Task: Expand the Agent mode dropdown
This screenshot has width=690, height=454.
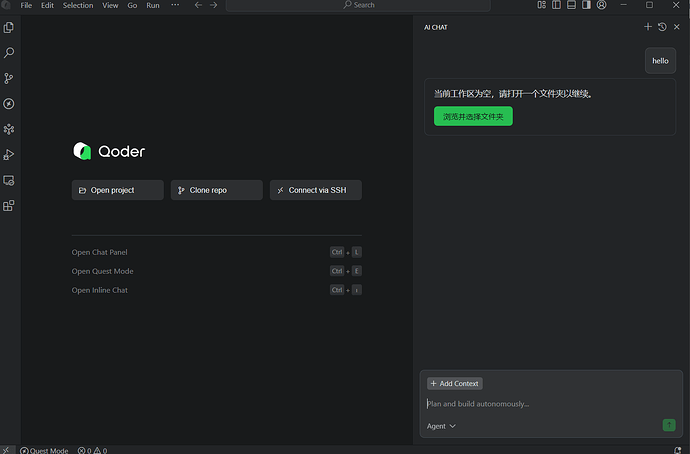Action: pyautogui.click(x=441, y=426)
